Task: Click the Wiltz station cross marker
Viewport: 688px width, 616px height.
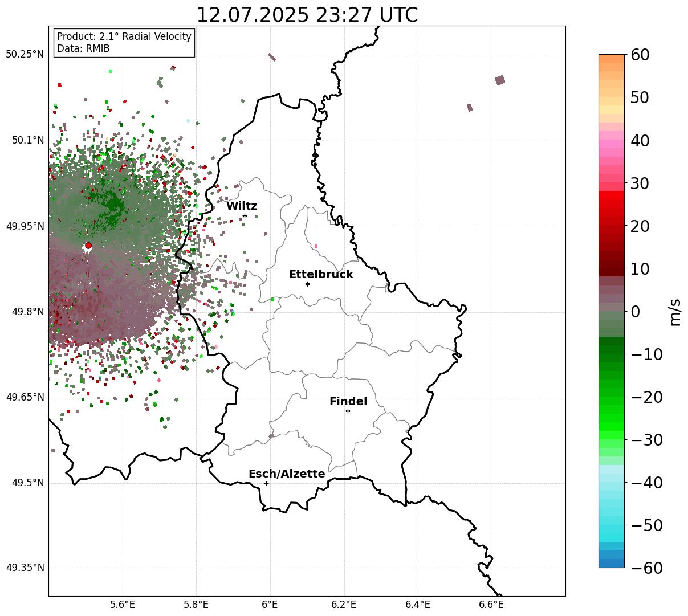Action: [x=245, y=215]
